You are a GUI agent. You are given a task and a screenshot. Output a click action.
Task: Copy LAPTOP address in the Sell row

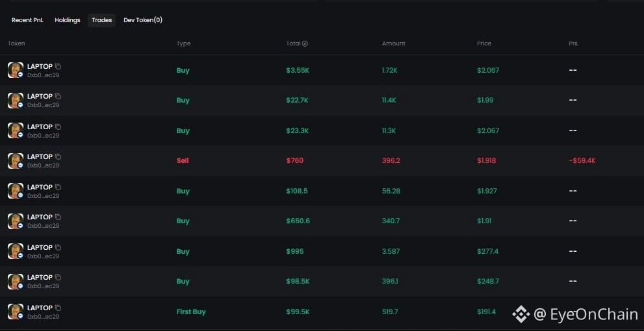[58, 156]
